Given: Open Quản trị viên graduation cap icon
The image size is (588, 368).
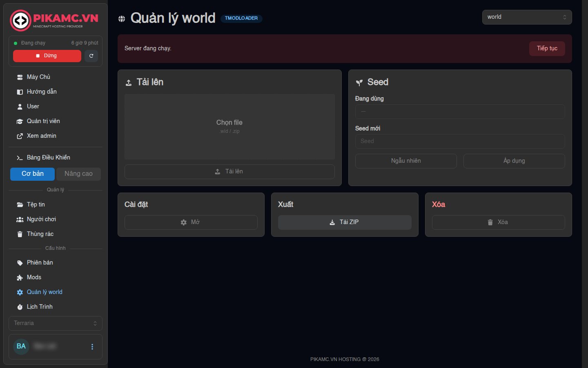Looking at the screenshot, I should pos(20,121).
